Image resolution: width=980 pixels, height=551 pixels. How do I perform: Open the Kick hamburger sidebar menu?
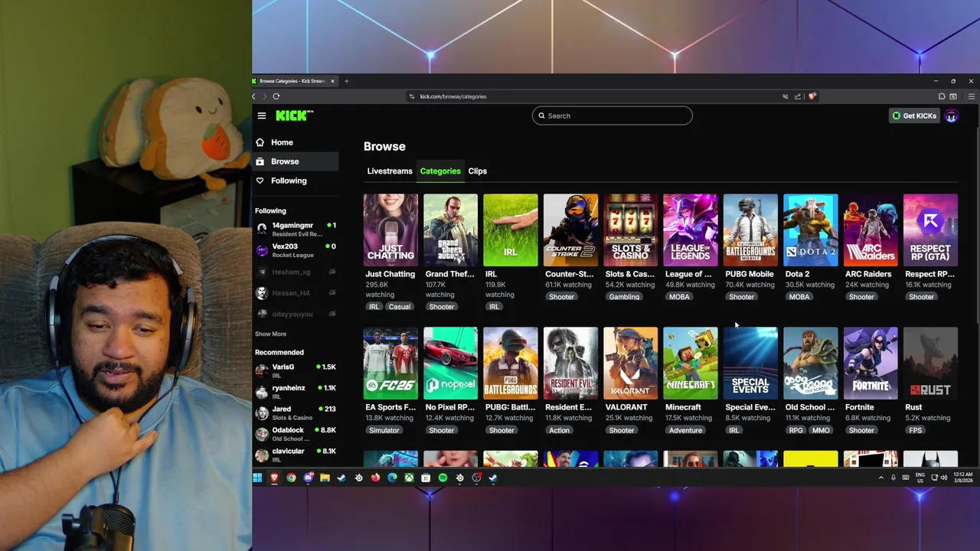coord(262,116)
